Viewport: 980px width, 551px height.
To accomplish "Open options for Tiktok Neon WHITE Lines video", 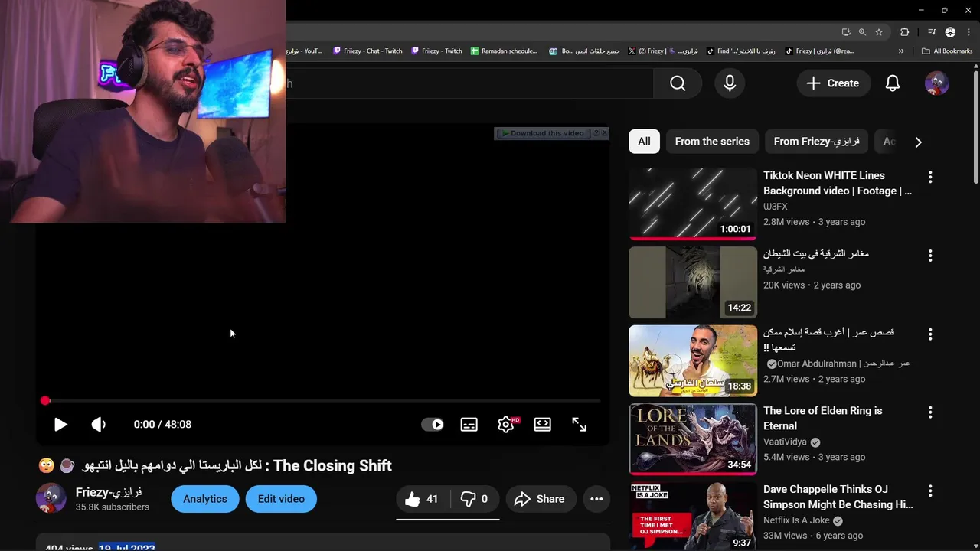I will click(930, 177).
